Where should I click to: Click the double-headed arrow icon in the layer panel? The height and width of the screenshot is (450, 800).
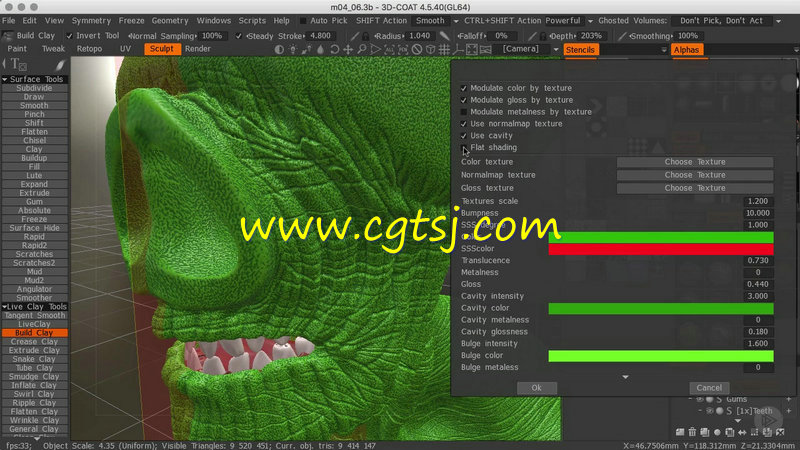(x=742, y=432)
